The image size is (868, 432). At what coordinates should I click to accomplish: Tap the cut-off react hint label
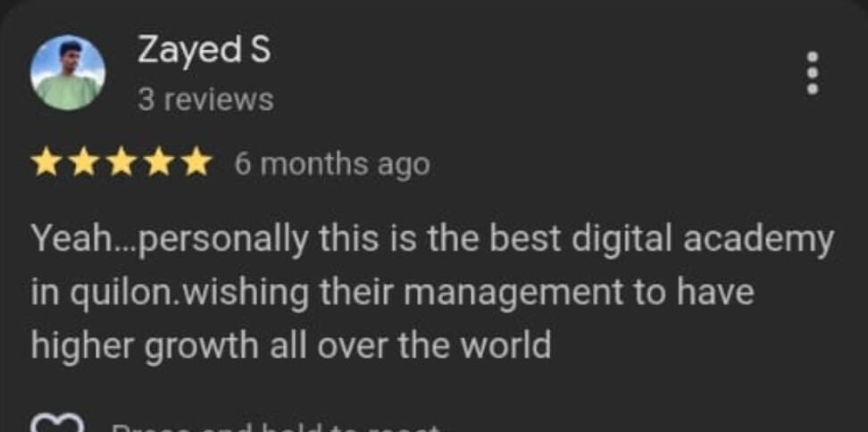coord(275,428)
